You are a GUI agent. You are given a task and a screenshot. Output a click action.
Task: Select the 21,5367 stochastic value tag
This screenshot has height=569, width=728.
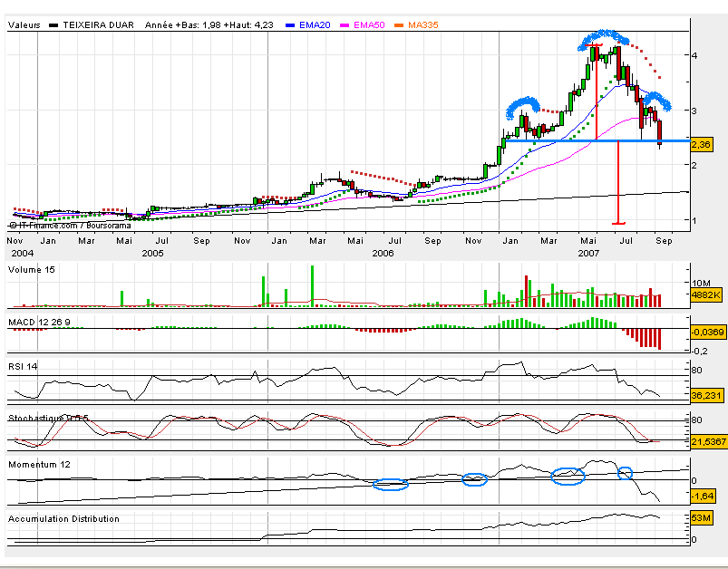(x=705, y=440)
